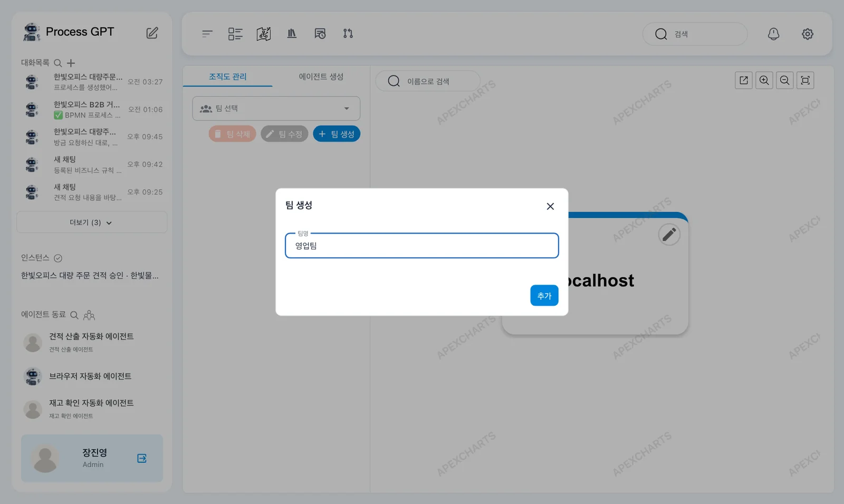844x504 pixels.
Task: Select 브라우저 자동화 에이전트
Action: [x=92, y=376]
